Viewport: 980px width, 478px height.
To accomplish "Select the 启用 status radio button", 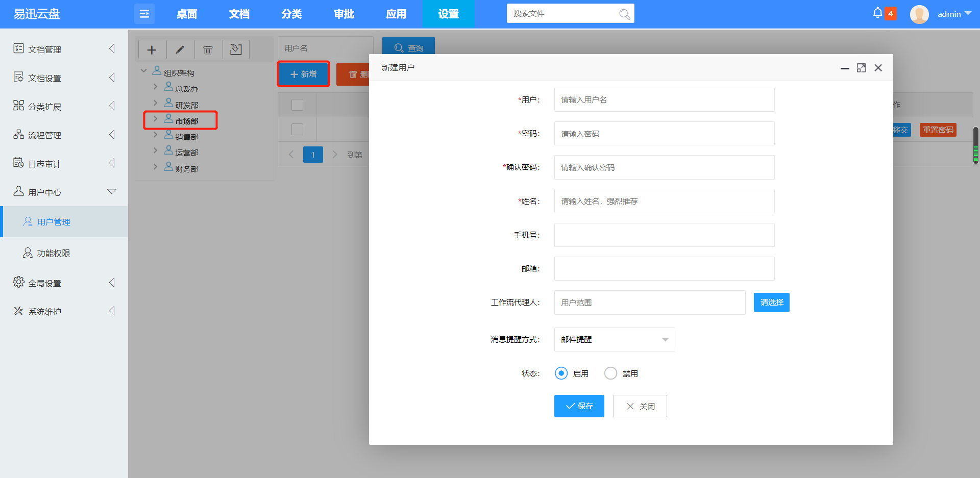I will [561, 373].
